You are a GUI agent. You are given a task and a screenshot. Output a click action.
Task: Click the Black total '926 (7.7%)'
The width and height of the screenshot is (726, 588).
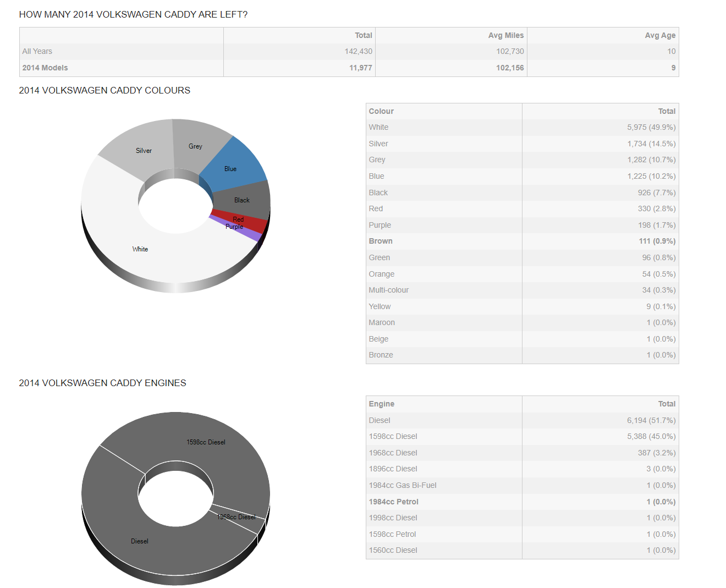[657, 193]
